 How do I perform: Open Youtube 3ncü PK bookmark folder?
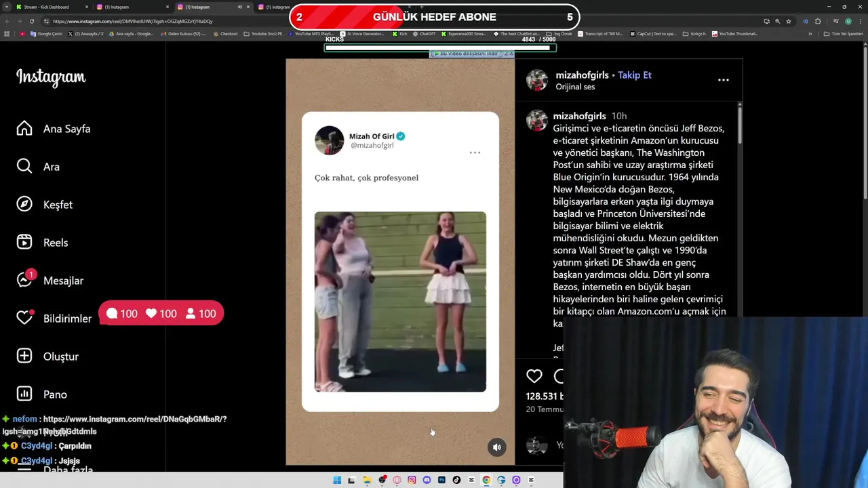263,34
